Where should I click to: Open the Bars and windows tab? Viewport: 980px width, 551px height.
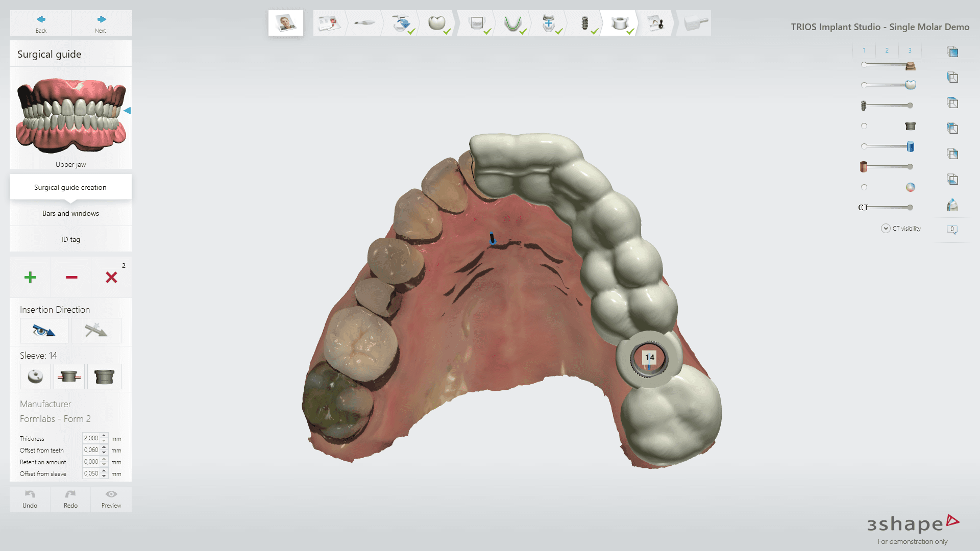click(70, 213)
